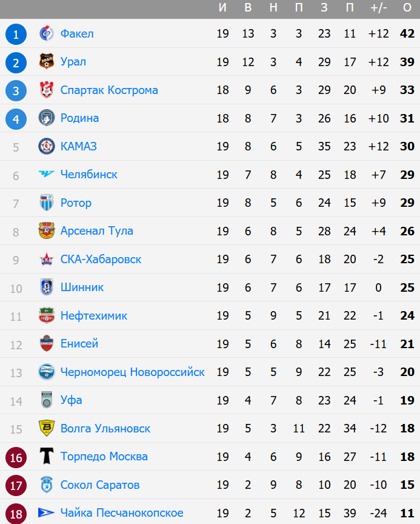Click the КАМАЗ club emblem icon
Screen dimensions: 420x524
(x=47, y=146)
